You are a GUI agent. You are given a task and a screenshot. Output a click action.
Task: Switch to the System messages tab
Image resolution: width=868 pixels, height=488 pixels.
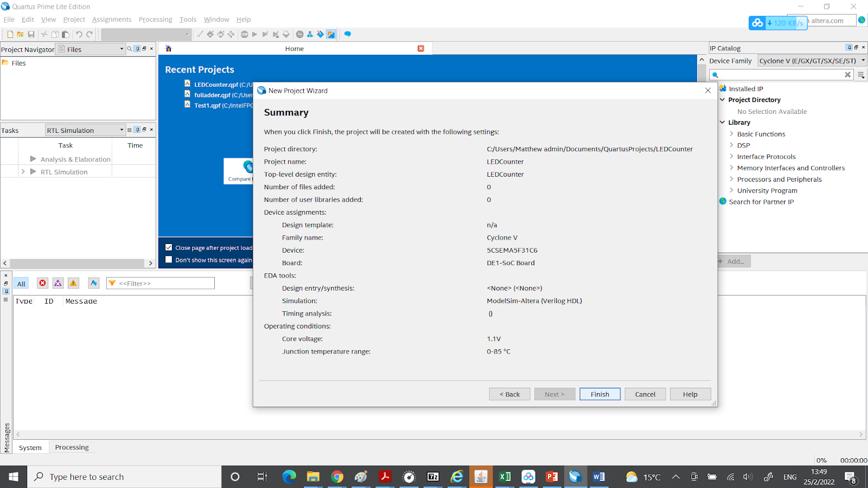[x=30, y=447]
